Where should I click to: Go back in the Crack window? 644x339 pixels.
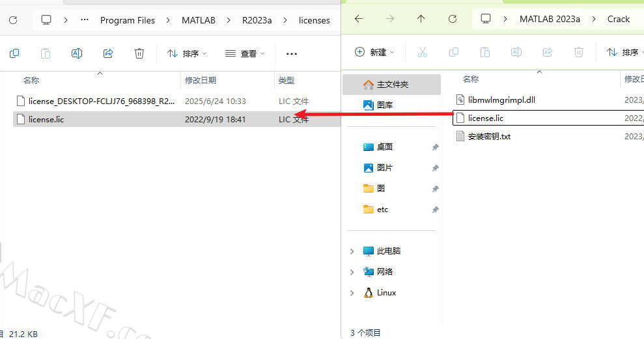[359, 19]
